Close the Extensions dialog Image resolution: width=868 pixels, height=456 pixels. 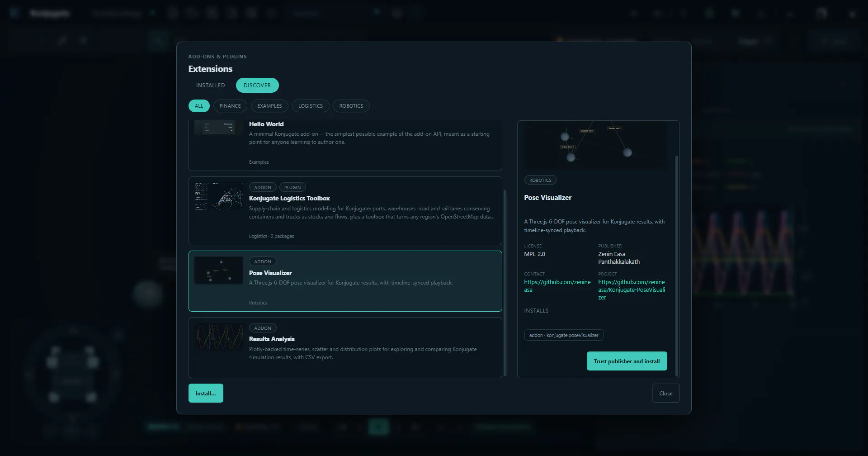pyautogui.click(x=665, y=393)
